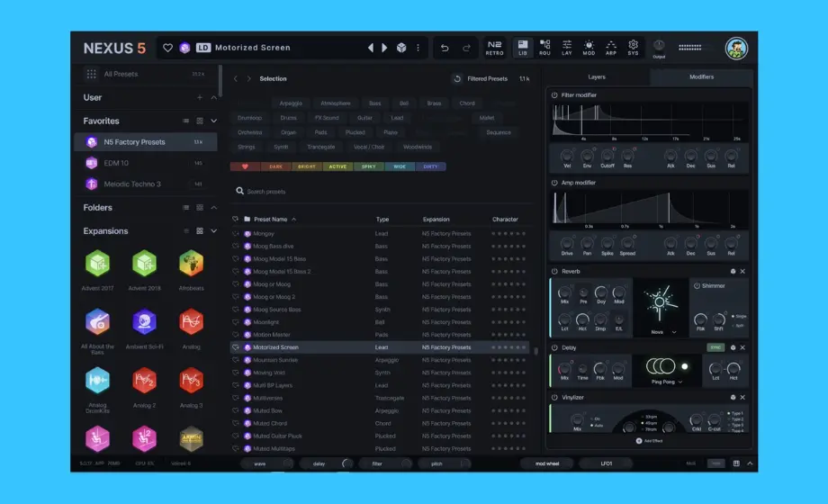
Task: Expand the Favorites section chevron
Action: [x=214, y=121]
